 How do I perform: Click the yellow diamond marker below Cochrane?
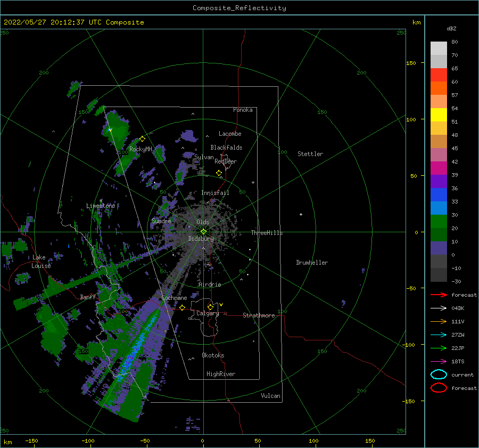pos(182,307)
